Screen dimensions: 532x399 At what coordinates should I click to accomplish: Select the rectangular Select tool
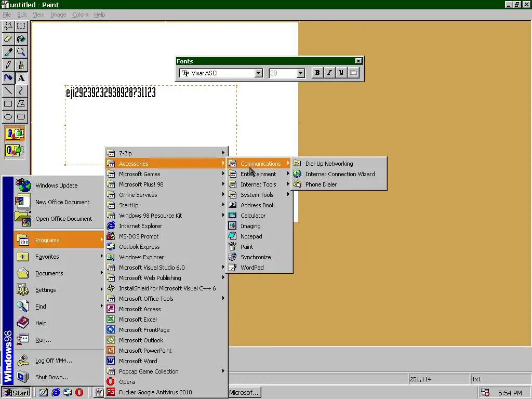(x=21, y=26)
